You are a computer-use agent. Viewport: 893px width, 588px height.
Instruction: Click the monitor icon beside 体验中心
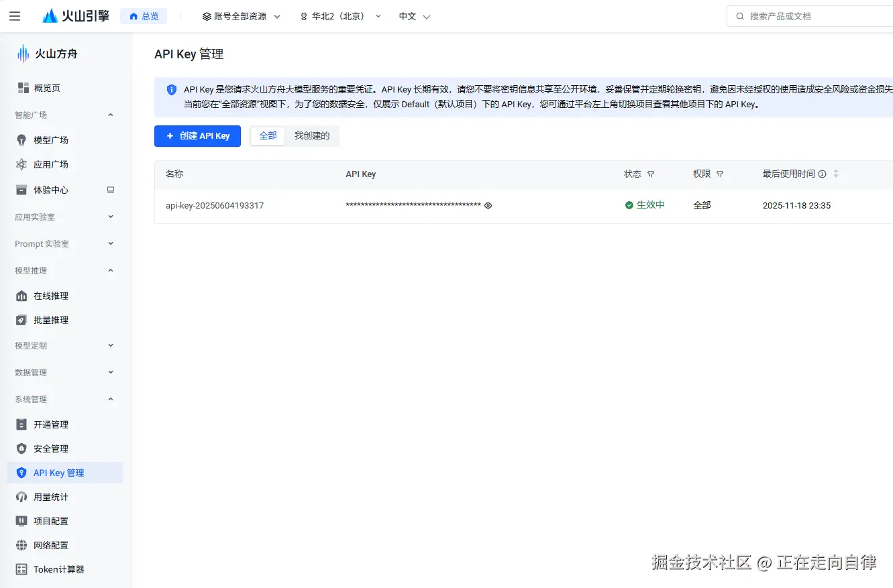tap(111, 190)
